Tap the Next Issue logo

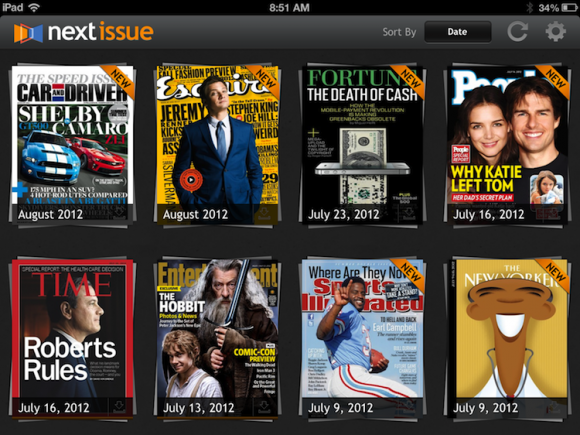pyautogui.click(x=84, y=32)
